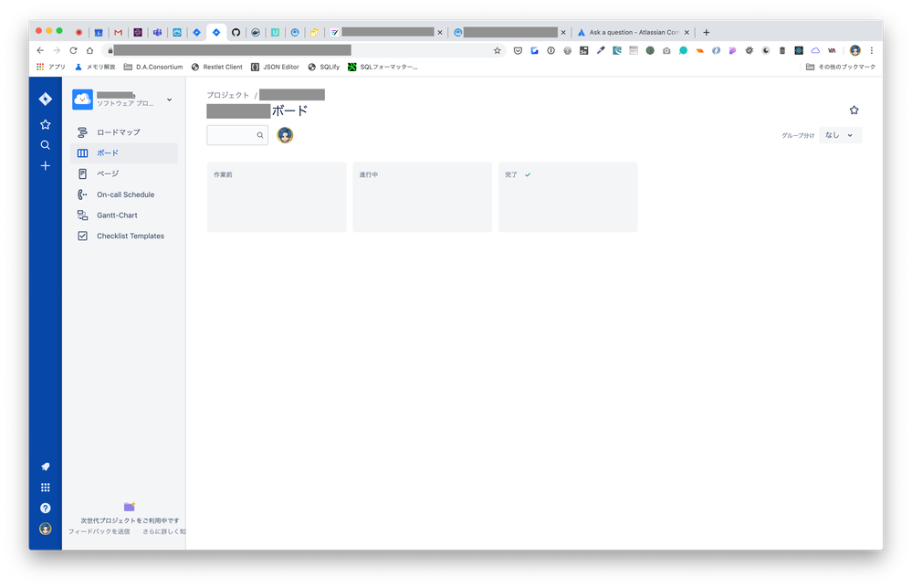Expand the project switcher chevron
Image resolution: width=912 pixels, height=588 pixels.
169,100
